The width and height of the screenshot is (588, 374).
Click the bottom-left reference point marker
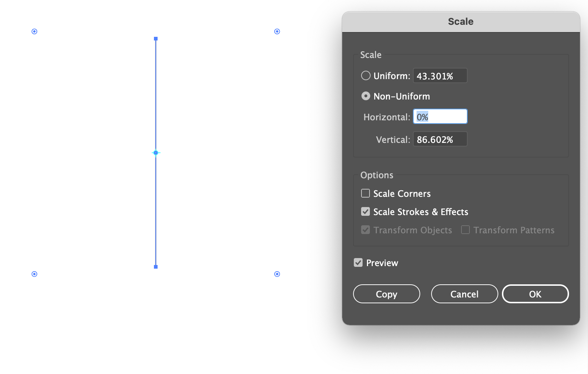point(34,274)
